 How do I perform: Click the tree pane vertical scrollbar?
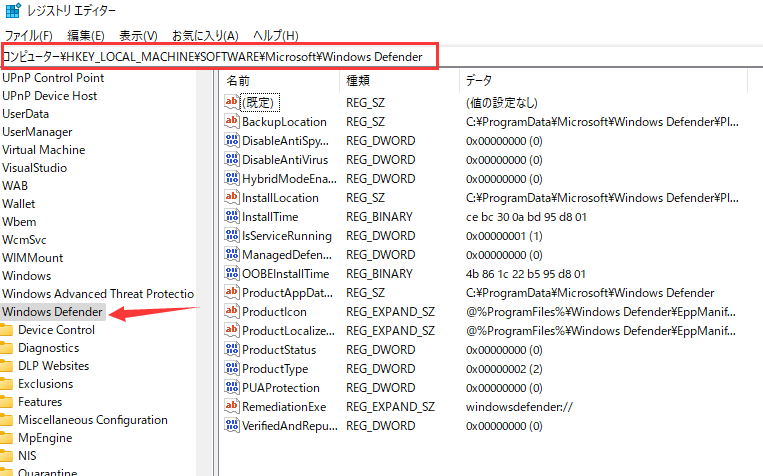tap(204, 273)
